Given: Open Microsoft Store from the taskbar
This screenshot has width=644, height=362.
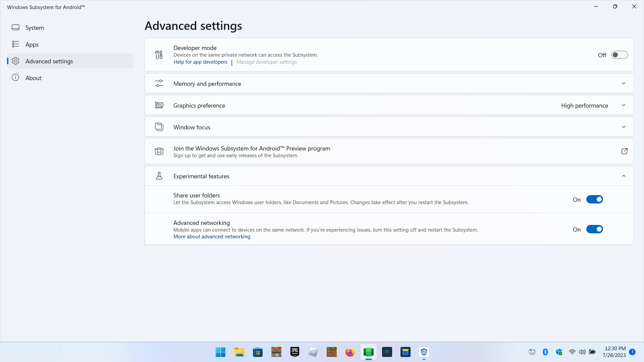Looking at the screenshot, I should pos(258,352).
